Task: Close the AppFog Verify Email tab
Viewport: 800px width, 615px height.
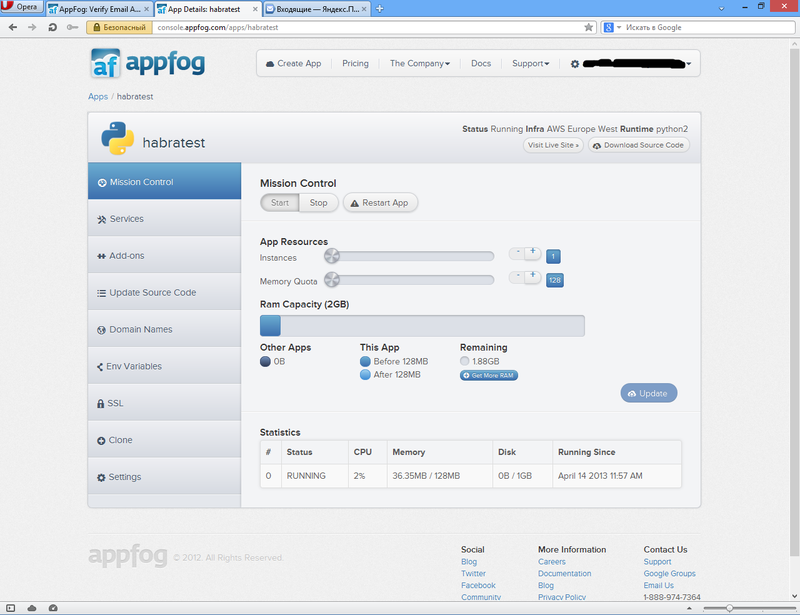Action: point(146,9)
